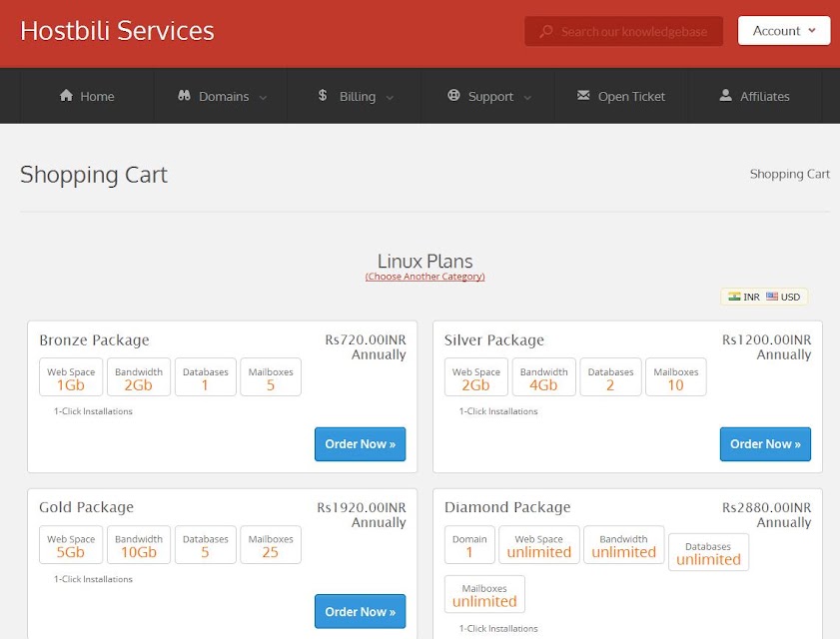Click the Rs2880.00INR price
The image size is (840, 639).
tap(767, 507)
